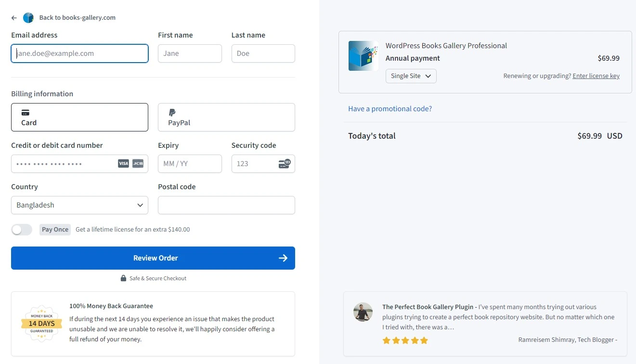Click the 'Safe & Secure Checkout' text

(x=158, y=278)
